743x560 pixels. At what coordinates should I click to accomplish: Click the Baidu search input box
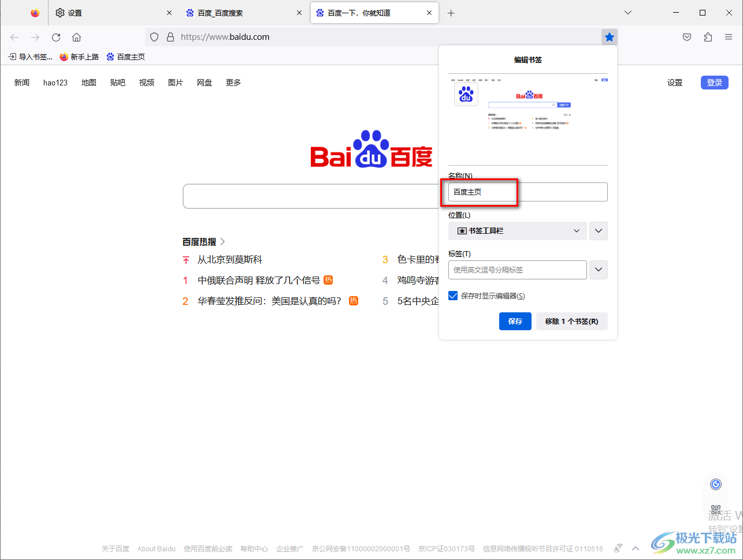[311, 196]
